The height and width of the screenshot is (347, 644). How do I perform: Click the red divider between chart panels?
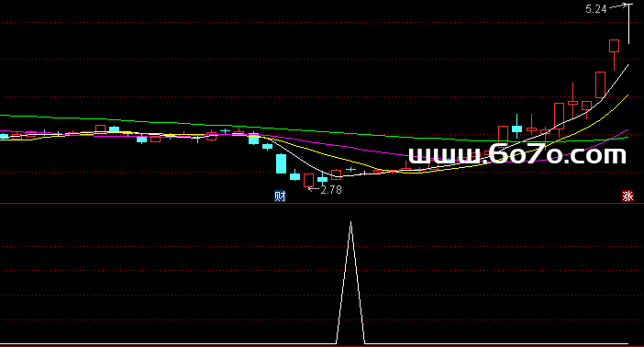322,203
